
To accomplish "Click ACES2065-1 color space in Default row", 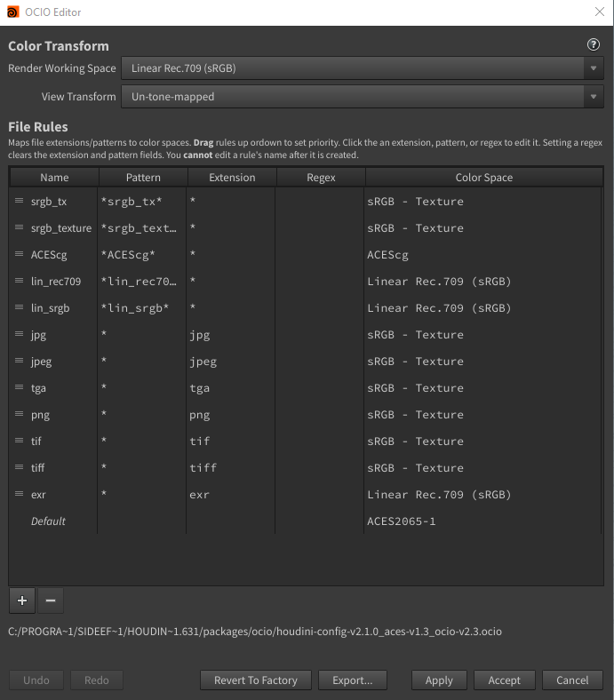I will tap(482, 521).
